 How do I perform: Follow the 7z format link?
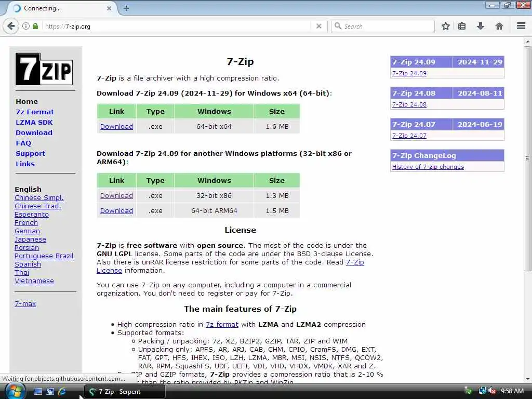222,324
